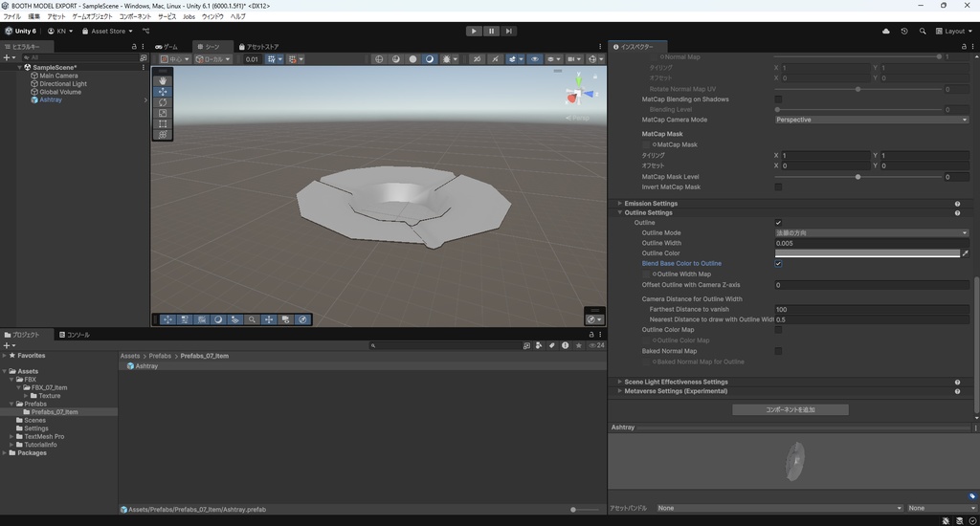Viewport: 980px width, 526px height.
Task: Click search by type icon in project panel
Action: (x=539, y=345)
